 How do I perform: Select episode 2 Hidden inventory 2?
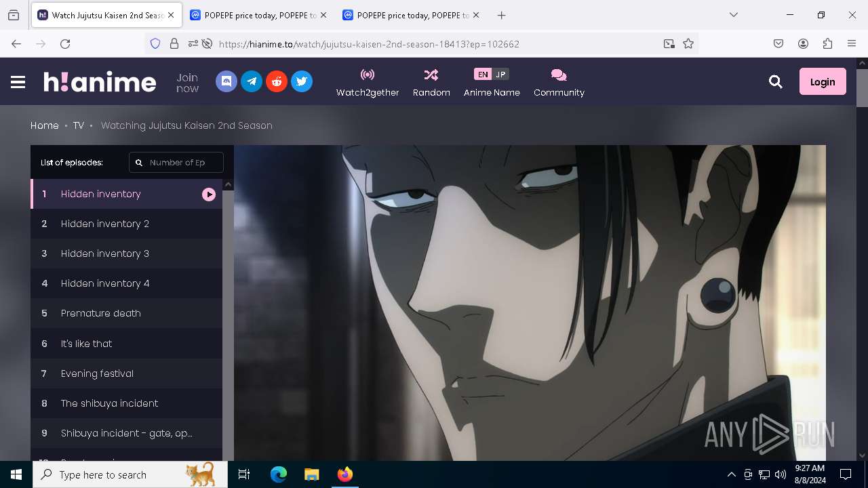tap(126, 224)
